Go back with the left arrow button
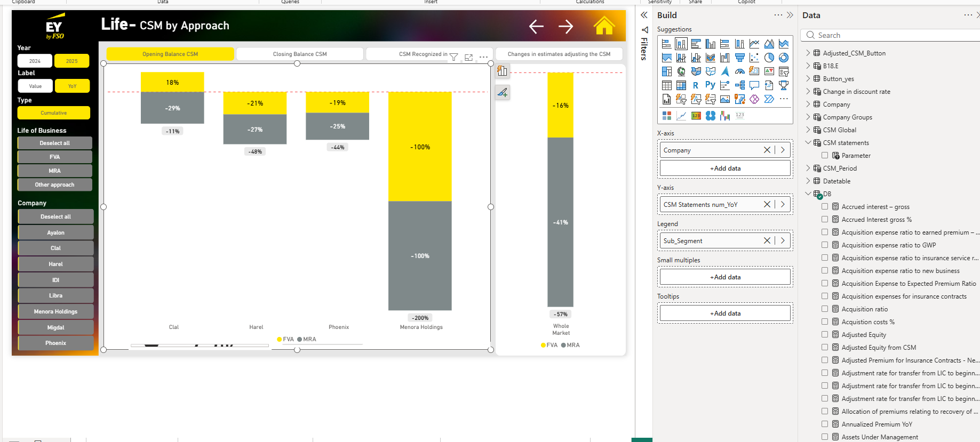This screenshot has height=442, width=980. 536,26
